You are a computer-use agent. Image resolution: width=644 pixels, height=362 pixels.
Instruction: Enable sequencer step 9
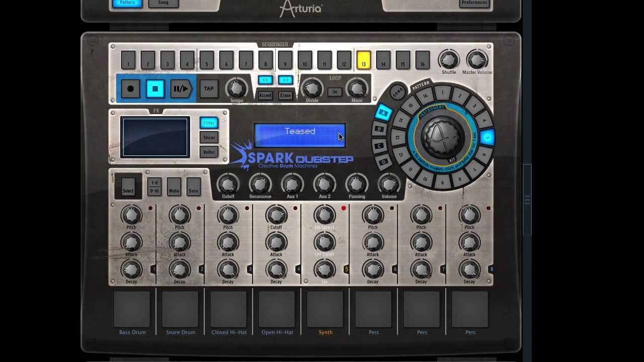pos(285,60)
